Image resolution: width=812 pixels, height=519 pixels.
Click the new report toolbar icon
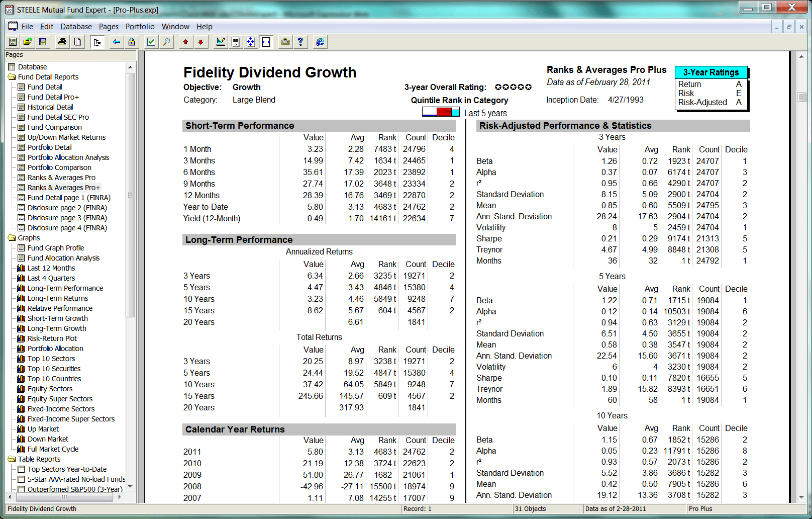pyautogui.click(x=13, y=42)
